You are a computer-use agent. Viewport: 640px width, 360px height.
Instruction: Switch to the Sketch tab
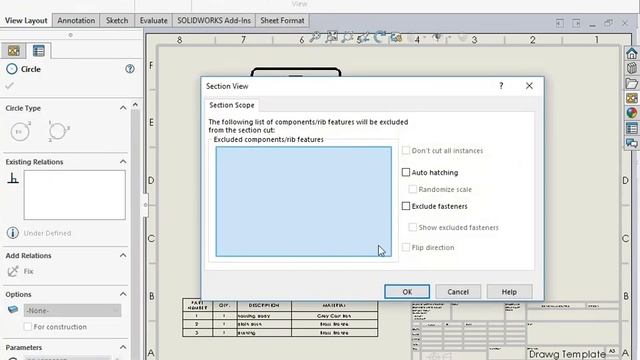(x=117, y=20)
